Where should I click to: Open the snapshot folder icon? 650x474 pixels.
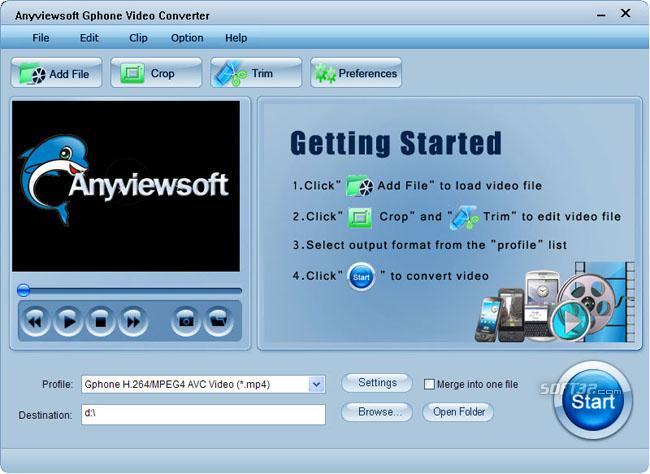click(218, 321)
